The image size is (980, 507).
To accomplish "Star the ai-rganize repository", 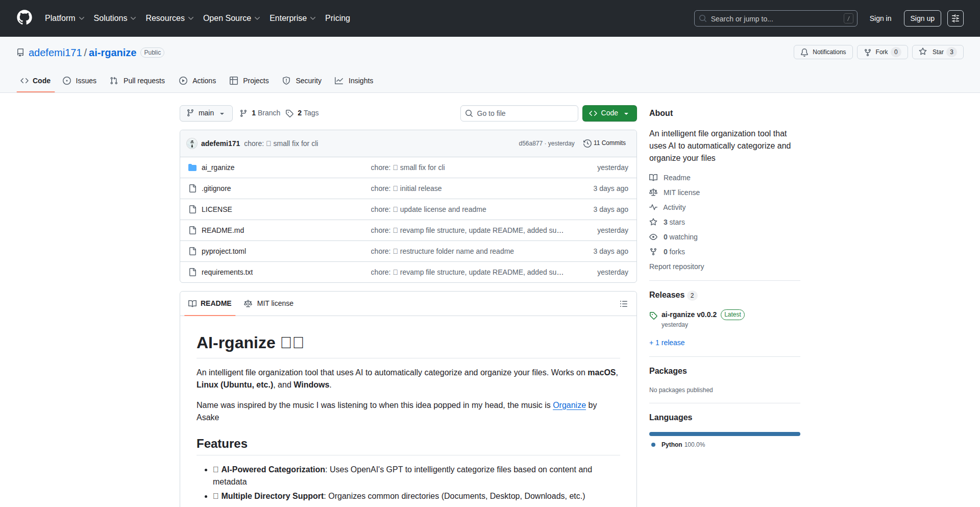I will (x=932, y=52).
